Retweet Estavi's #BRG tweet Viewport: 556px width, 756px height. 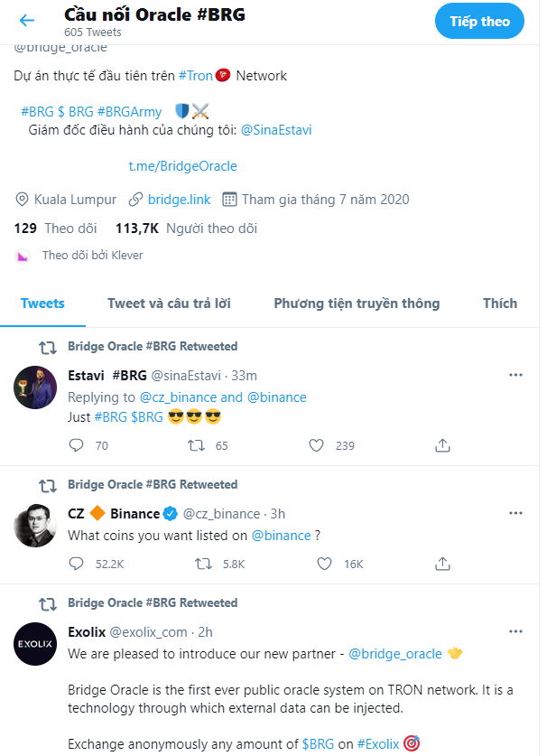click(x=195, y=445)
